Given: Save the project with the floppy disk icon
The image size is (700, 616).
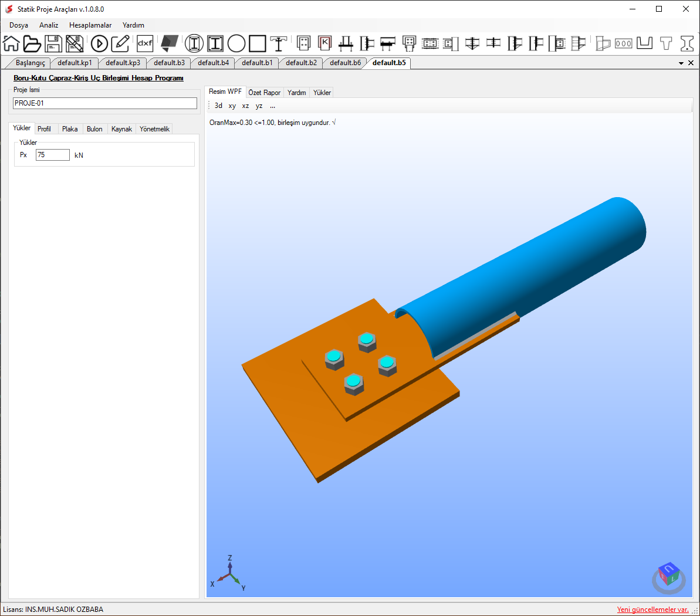Looking at the screenshot, I should click(53, 43).
